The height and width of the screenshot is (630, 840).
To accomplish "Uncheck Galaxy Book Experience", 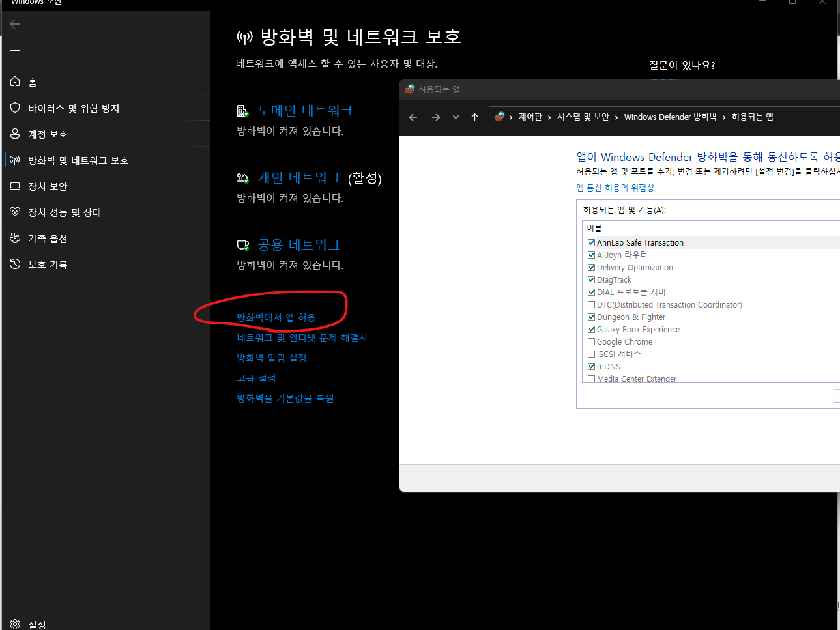I will tap(591, 329).
